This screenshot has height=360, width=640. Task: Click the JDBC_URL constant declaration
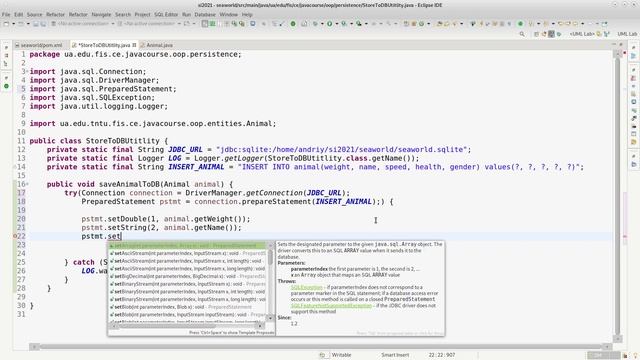185,149
